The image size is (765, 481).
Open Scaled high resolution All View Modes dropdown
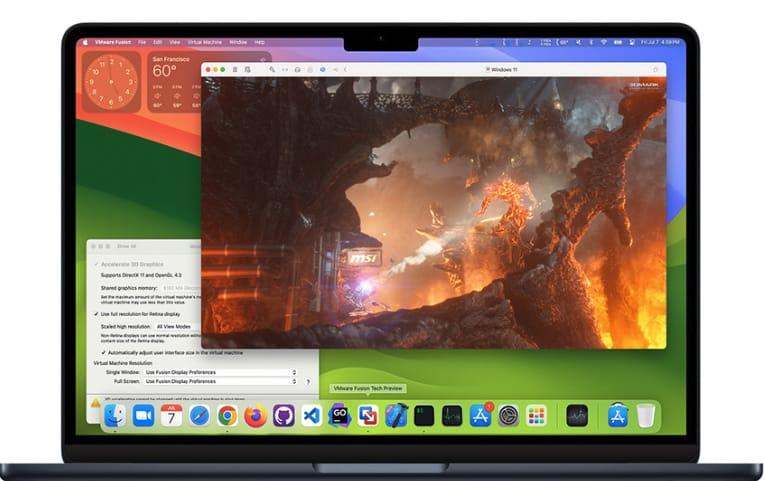[178, 326]
